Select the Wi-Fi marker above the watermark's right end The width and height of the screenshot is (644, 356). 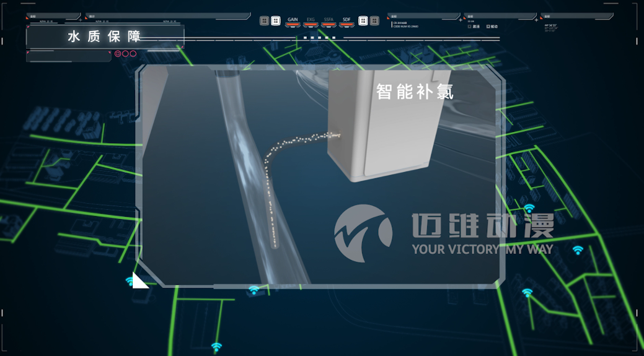click(529, 209)
